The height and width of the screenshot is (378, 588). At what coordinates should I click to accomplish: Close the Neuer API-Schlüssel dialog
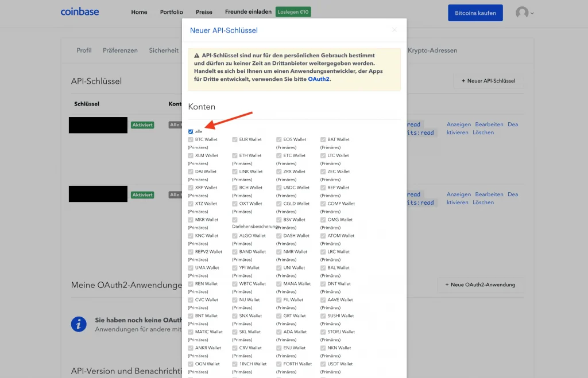tap(394, 30)
